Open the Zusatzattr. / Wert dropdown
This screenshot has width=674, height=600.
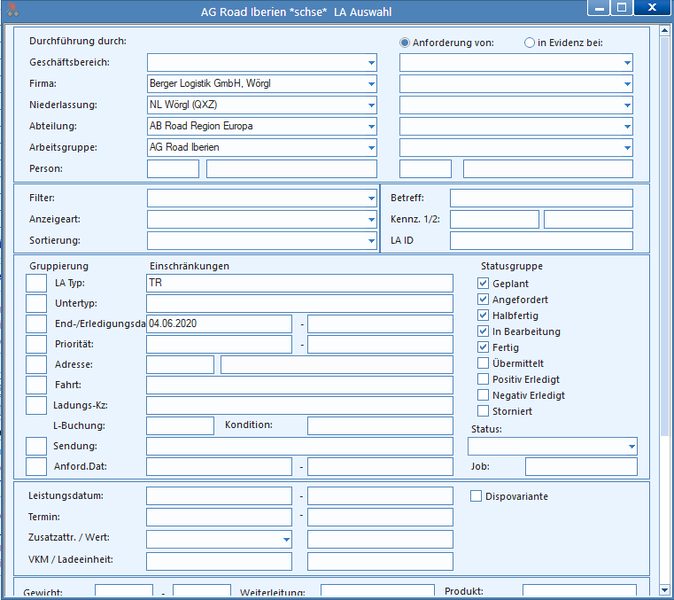[286, 539]
